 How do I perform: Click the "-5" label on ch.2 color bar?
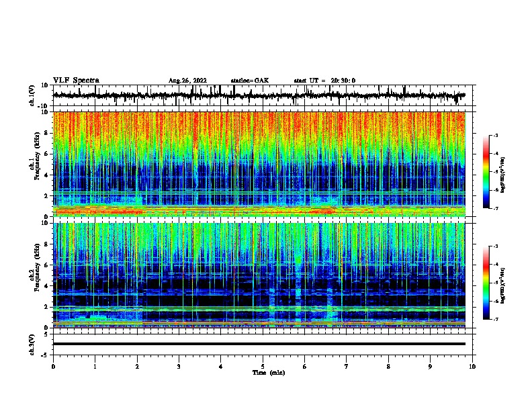[x=495, y=283]
